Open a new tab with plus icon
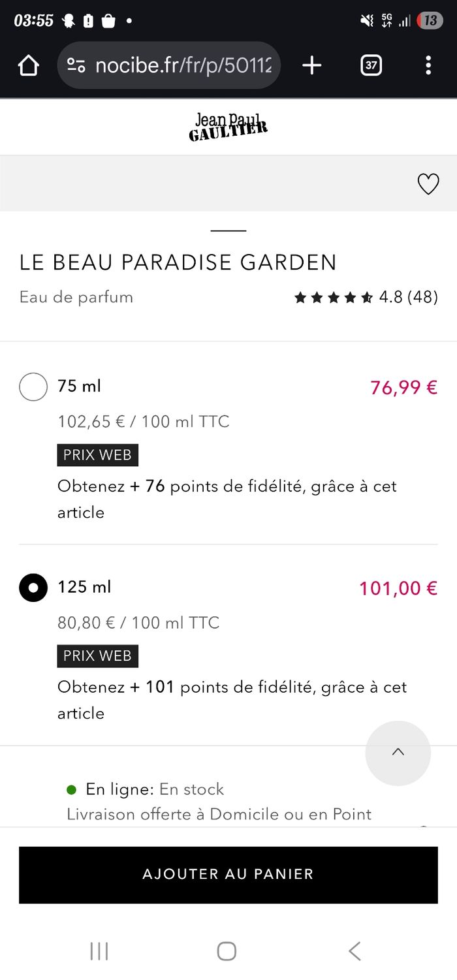Viewport: 457px width, 980px height. coord(312,65)
